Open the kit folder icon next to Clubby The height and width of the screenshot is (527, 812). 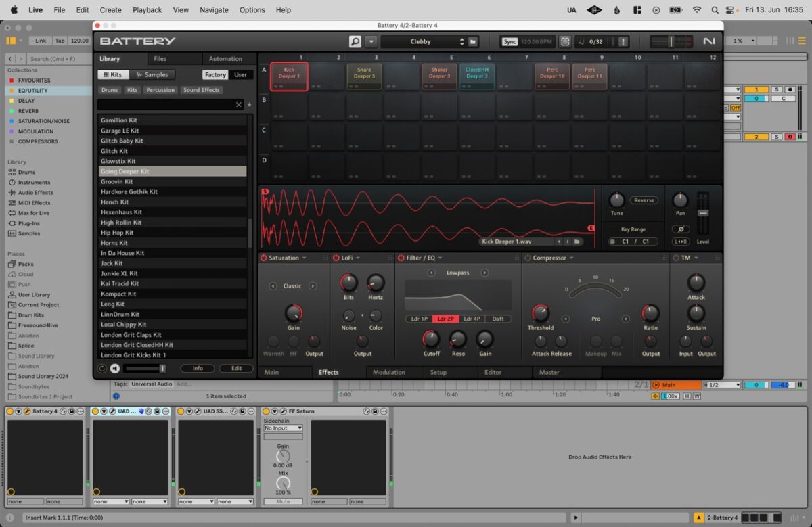473,41
